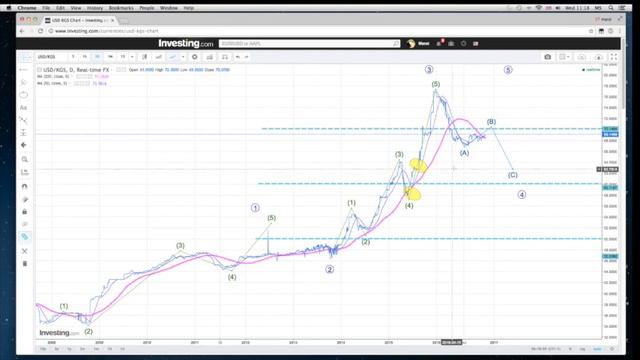This screenshot has width=640, height=360.
Task: Toggle auto scale at chart bottom
Action: pyautogui.click(x=597, y=349)
